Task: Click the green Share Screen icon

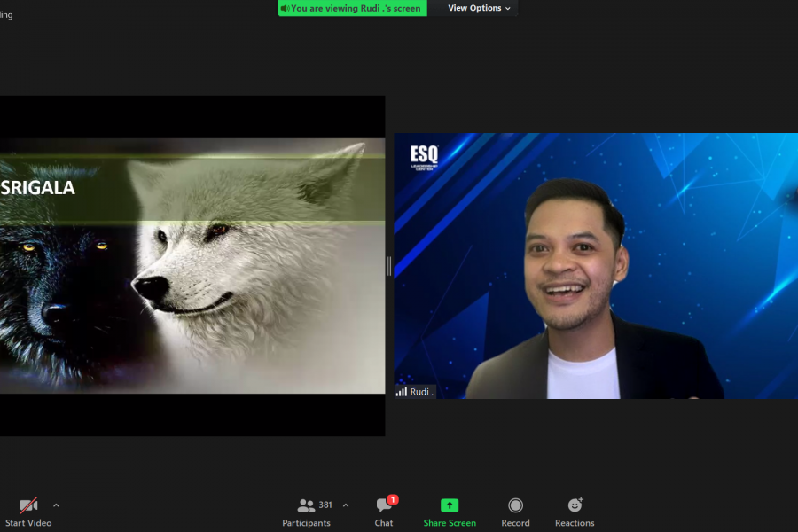Action: 450,505
